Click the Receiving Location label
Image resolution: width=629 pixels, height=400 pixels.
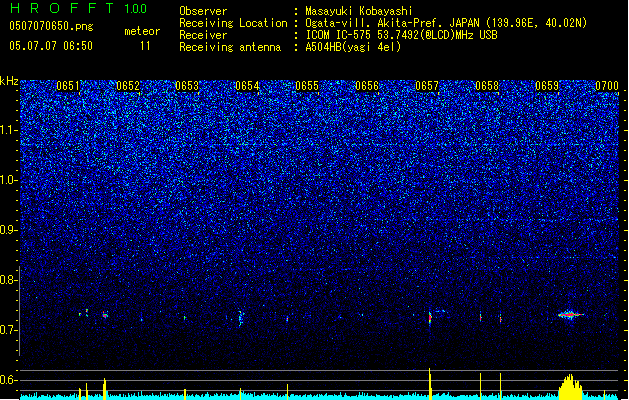233,23
